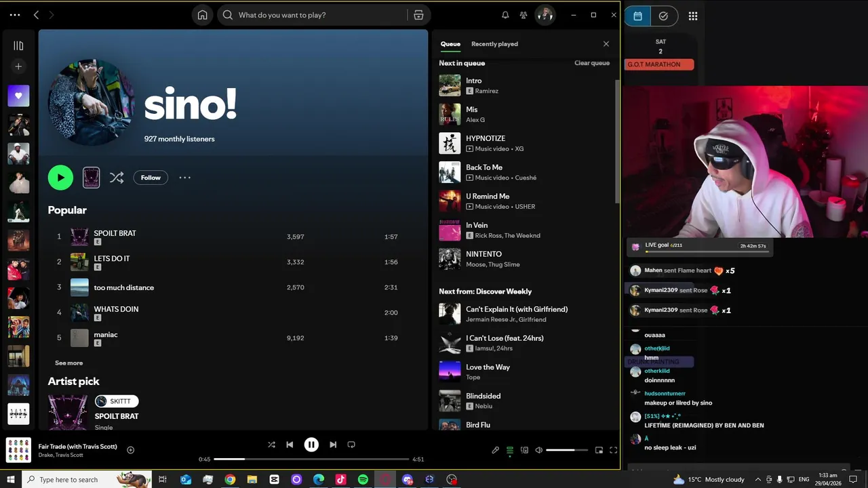Select NINTENTO in queue
Image resolution: width=868 pixels, height=488 pixels.
pos(524,259)
